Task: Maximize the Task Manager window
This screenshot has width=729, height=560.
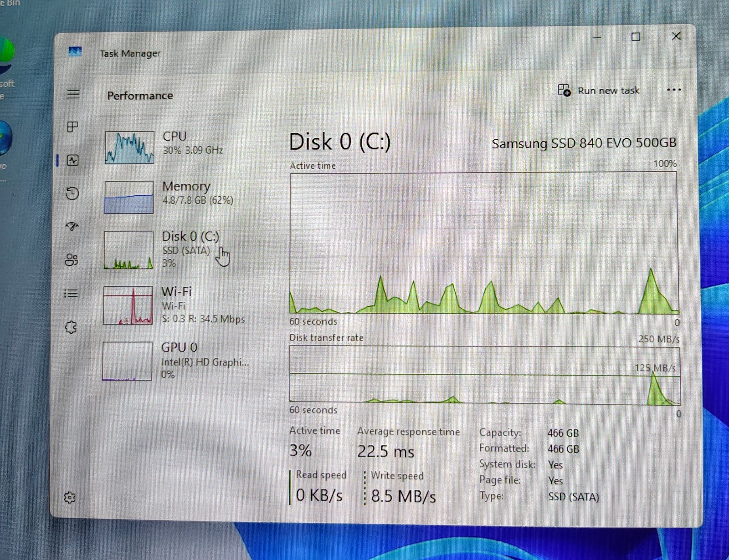Action: tap(636, 37)
